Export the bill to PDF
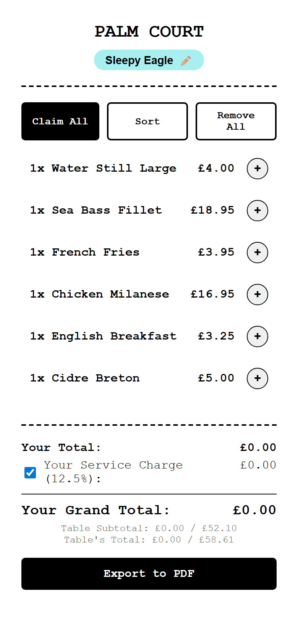 149,574
